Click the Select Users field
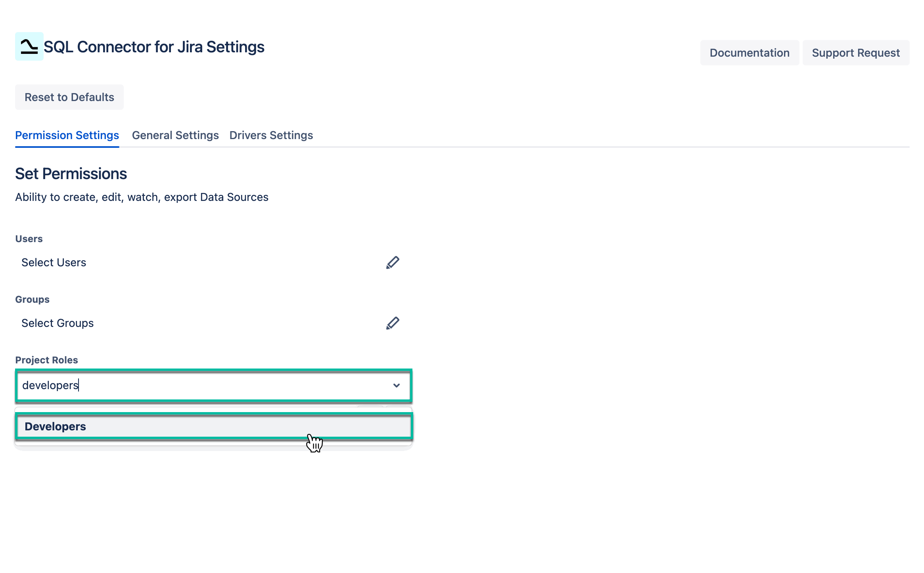924x573 pixels. tap(54, 262)
